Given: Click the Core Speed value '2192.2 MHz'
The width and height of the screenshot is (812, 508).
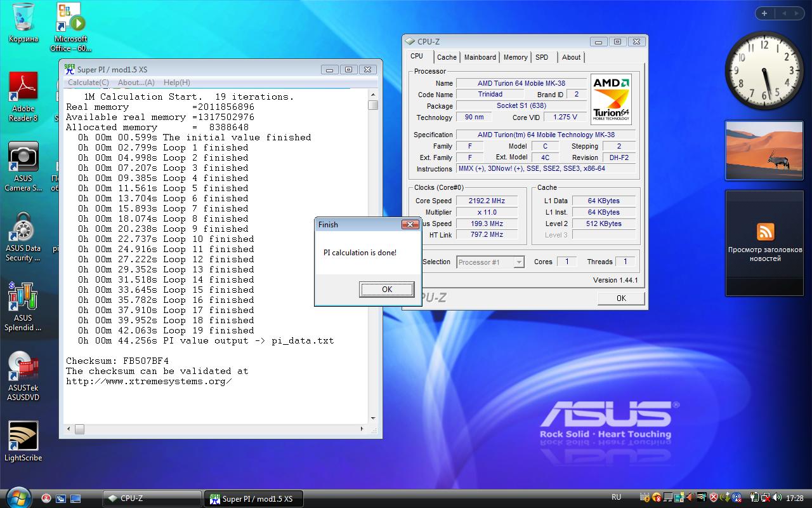Looking at the screenshot, I should point(487,201).
